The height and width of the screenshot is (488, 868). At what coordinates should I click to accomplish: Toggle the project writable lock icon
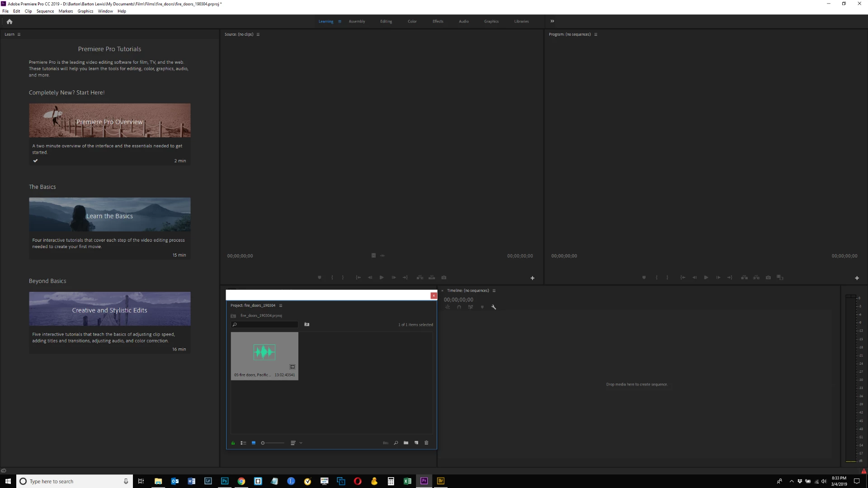point(233,443)
